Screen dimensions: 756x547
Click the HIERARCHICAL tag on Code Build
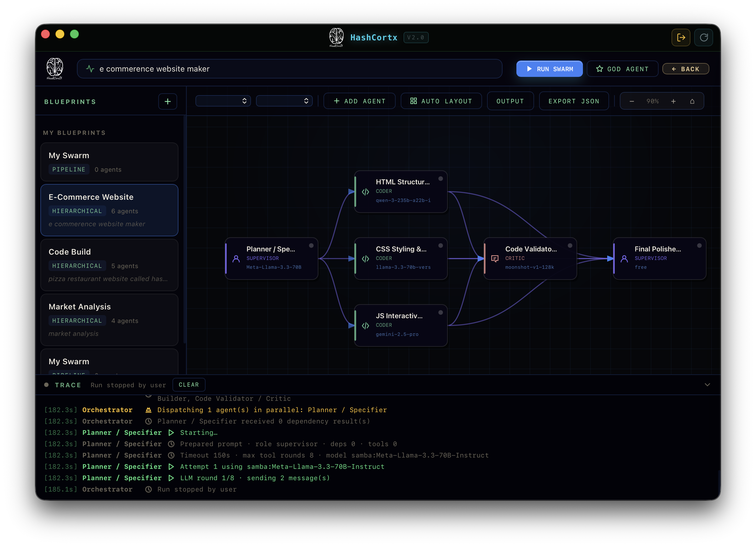[x=77, y=266]
